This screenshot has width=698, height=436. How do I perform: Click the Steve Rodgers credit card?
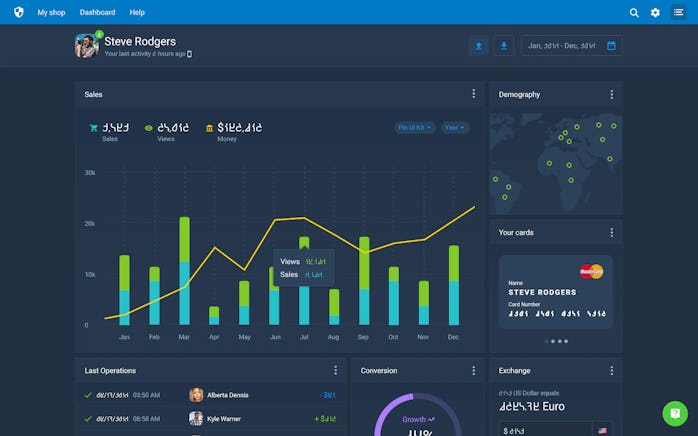(556, 292)
